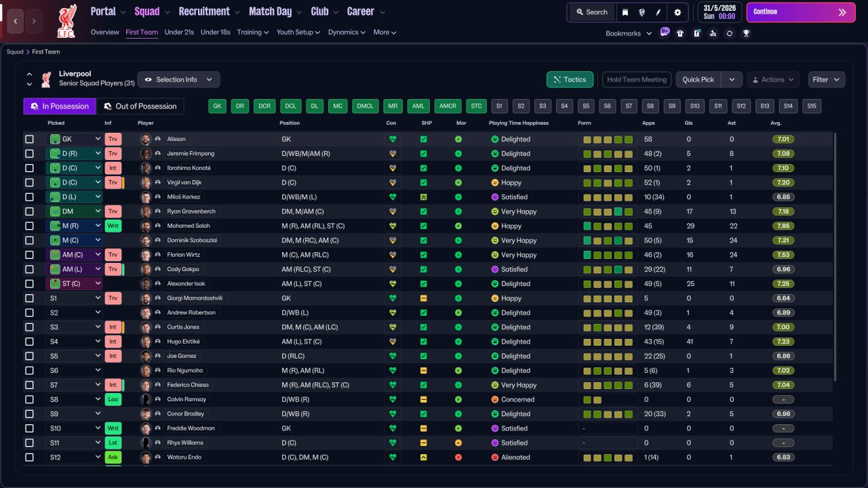Expand the Quick Pick arrow dropdown
This screenshot has width=868, height=488.
(x=731, y=79)
